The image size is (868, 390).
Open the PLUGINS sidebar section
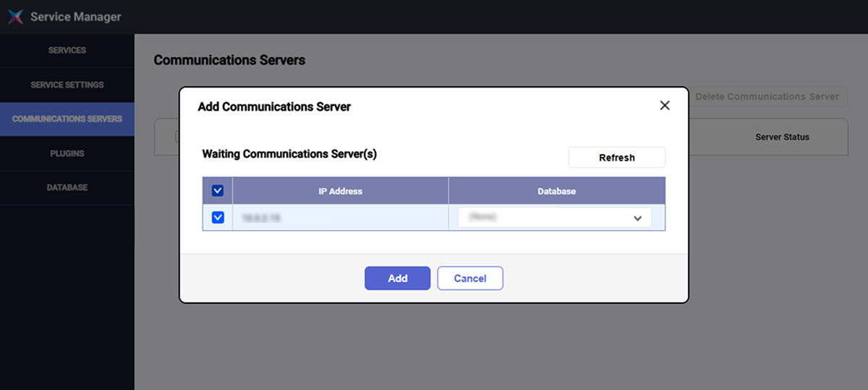[x=67, y=153]
